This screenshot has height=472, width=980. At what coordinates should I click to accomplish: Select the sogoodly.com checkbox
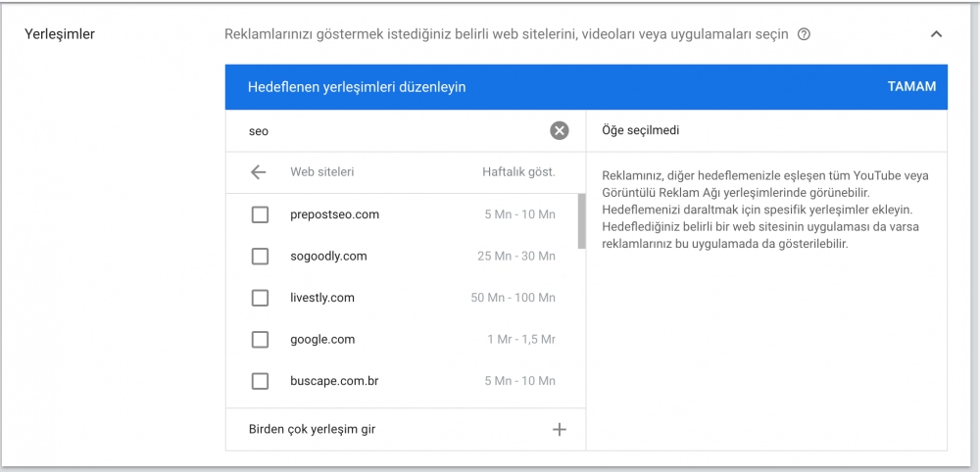coord(260,257)
